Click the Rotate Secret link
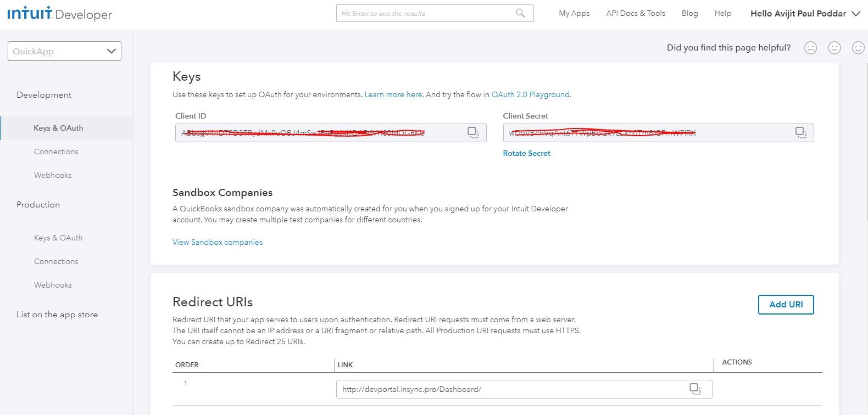The width and height of the screenshot is (868, 415). (526, 153)
